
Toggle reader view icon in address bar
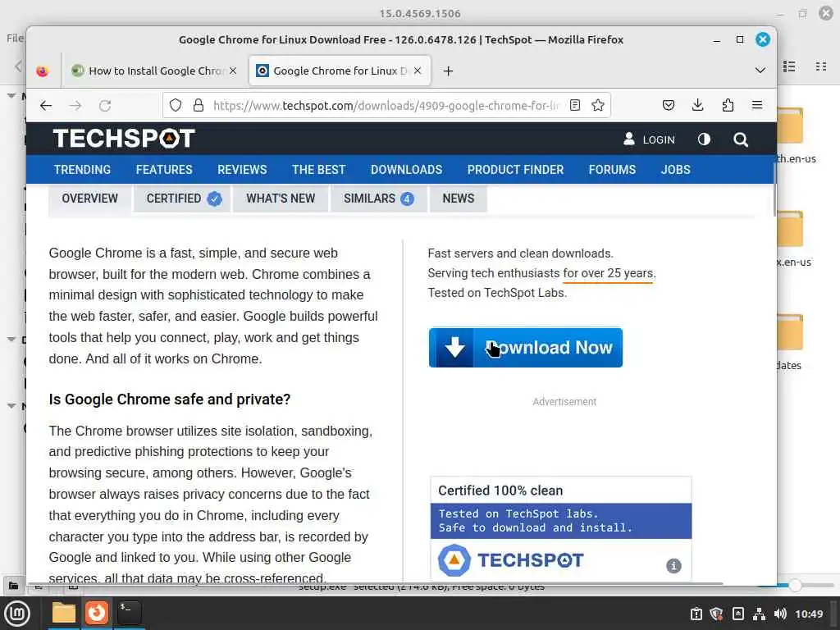click(x=575, y=105)
